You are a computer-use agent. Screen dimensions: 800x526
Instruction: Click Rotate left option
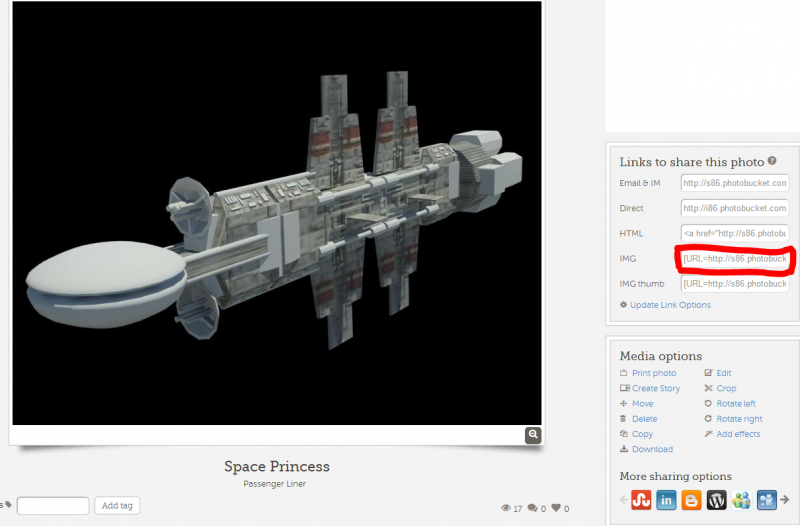(x=735, y=404)
